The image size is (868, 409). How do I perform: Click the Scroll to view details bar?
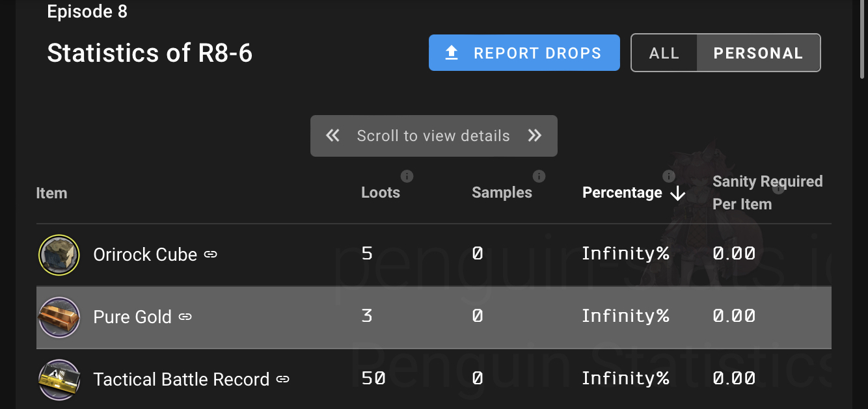(433, 135)
